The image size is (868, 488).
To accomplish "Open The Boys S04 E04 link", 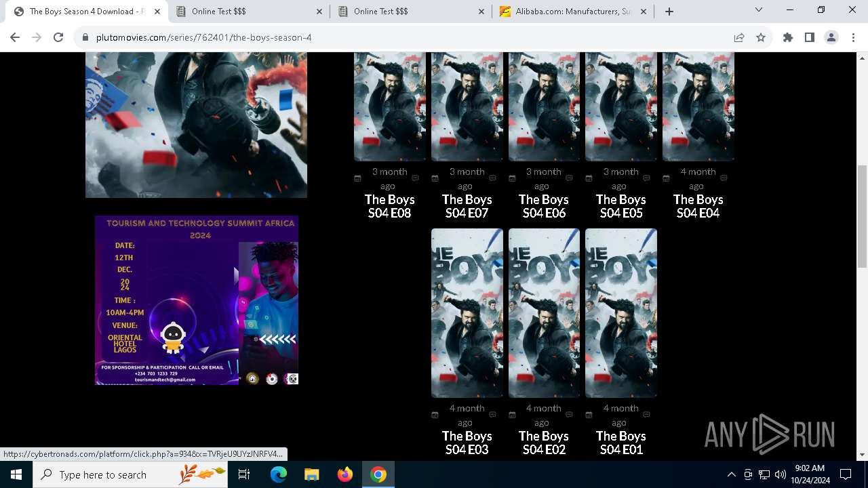I will [x=698, y=206].
